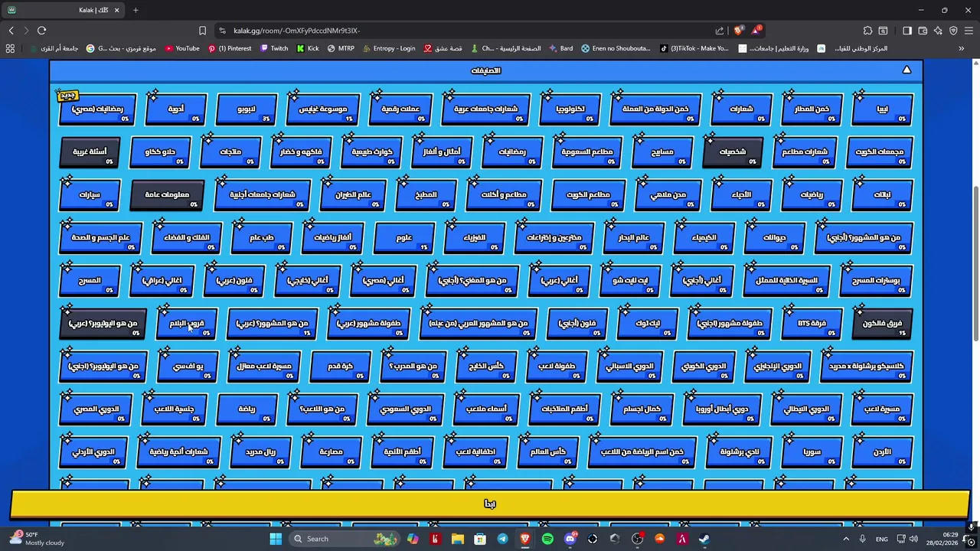
Task: Switch the ENG input language indicator
Action: tap(882, 539)
